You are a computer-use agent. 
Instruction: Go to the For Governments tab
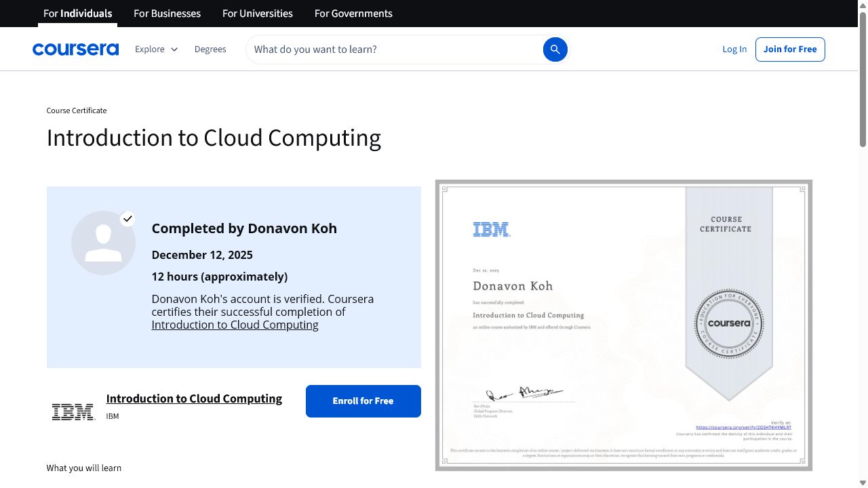click(x=353, y=14)
